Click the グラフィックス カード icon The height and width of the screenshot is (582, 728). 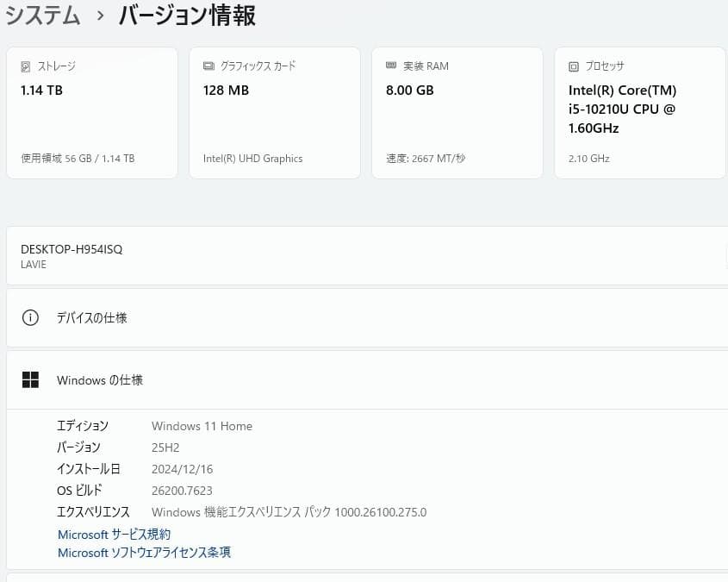[x=207, y=66]
